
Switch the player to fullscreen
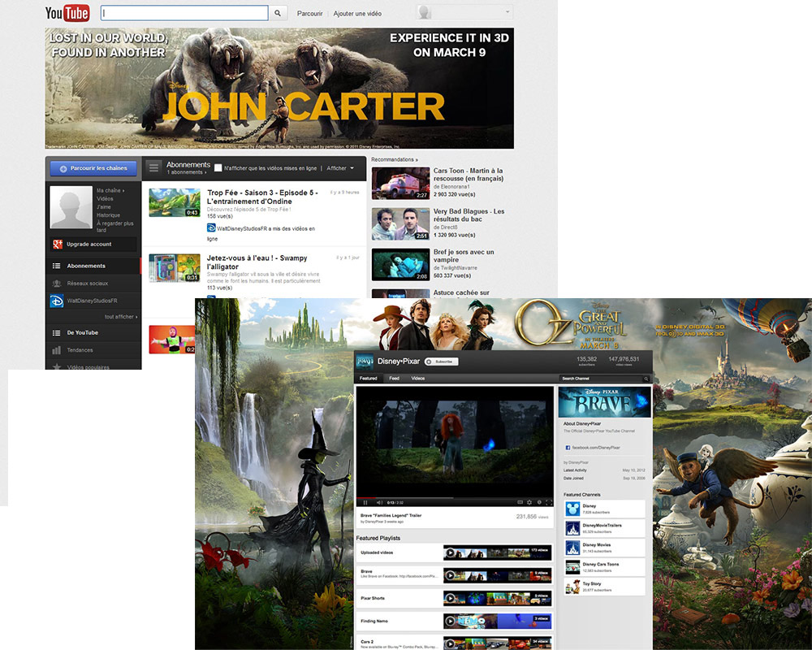[x=548, y=502]
